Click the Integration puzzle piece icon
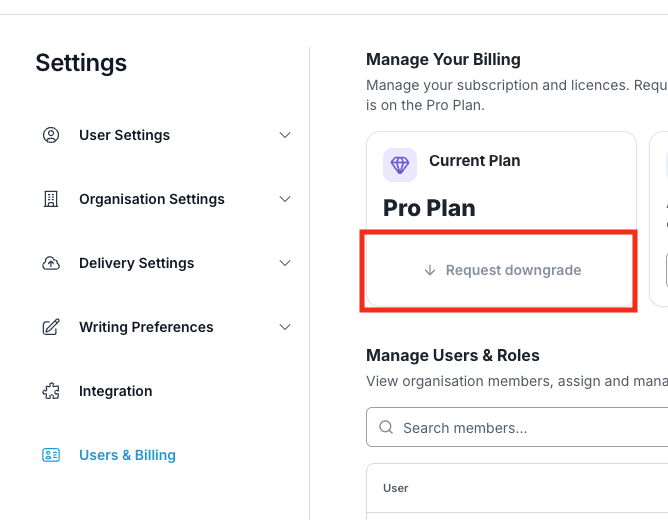The image size is (668, 520). [51, 391]
